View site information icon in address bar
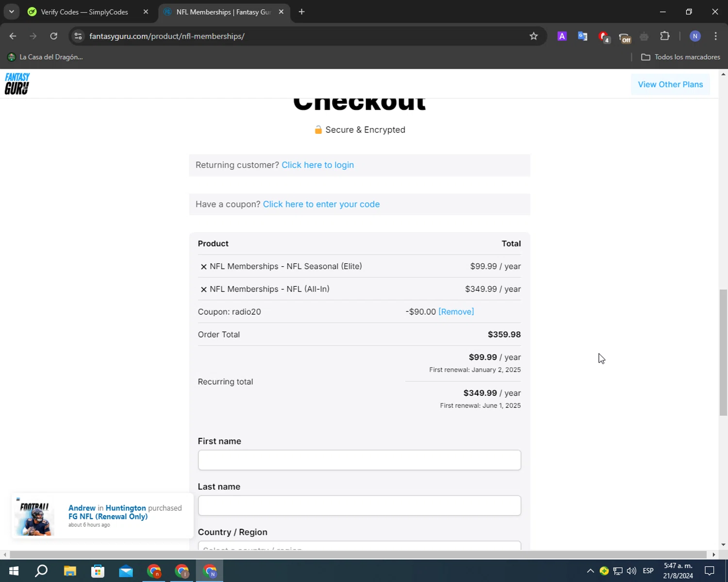This screenshot has height=582, width=728. tap(78, 36)
